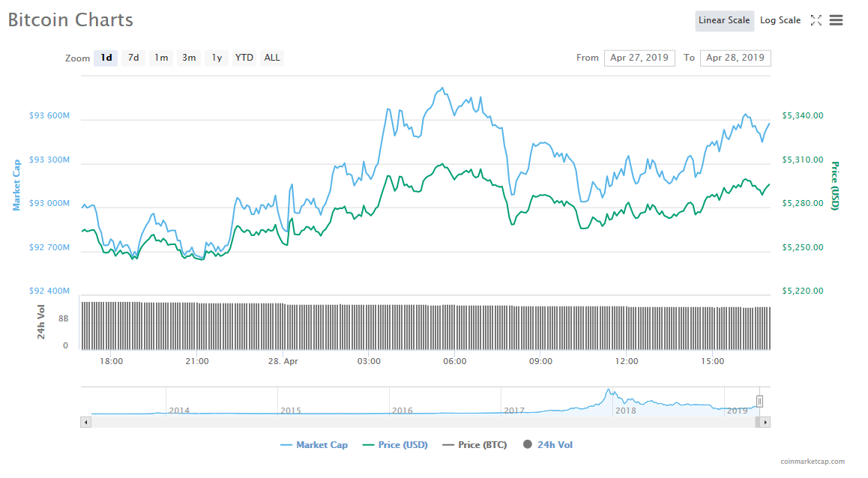Toggle Price (BTC) series in legend
This screenshot has height=478, width=868.
click(475, 445)
